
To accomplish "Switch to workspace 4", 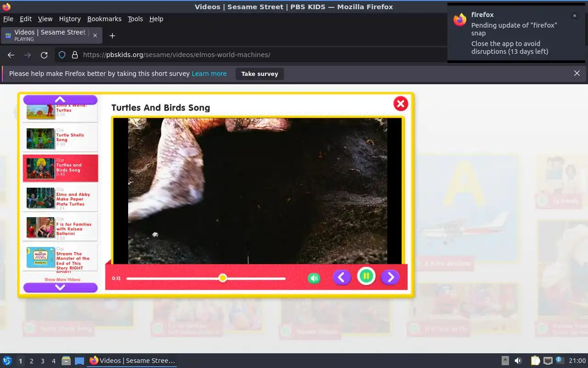I will pyautogui.click(x=53, y=361).
